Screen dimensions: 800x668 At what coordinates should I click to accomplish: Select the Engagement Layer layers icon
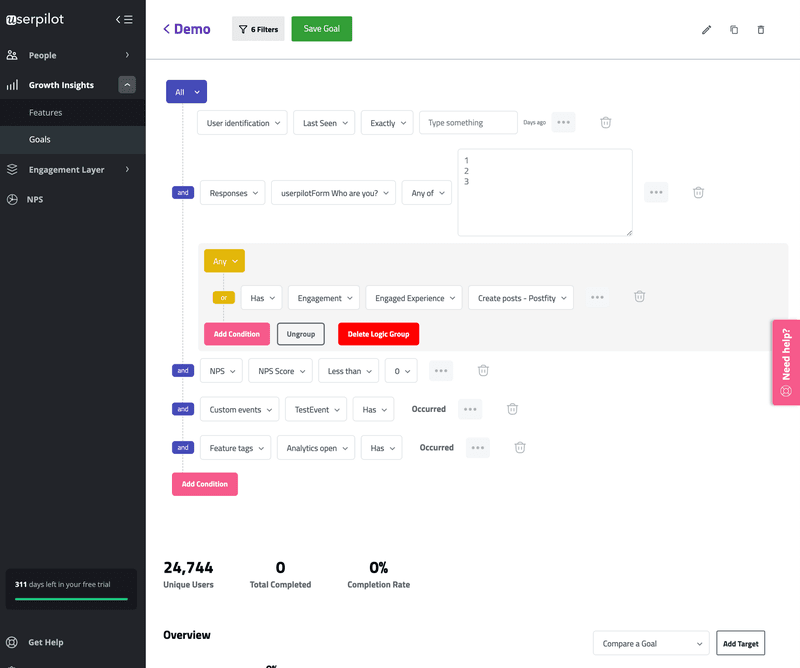pos(10,170)
